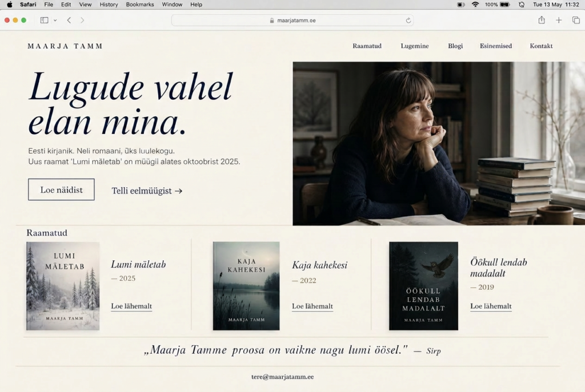Open the Lumi mäletab book cover
Image resolution: width=585 pixels, height=392 pixels.
pos(63,286)
